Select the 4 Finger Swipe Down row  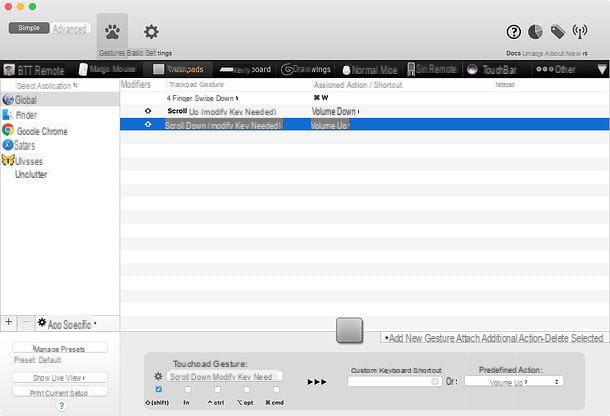[365, 98]
